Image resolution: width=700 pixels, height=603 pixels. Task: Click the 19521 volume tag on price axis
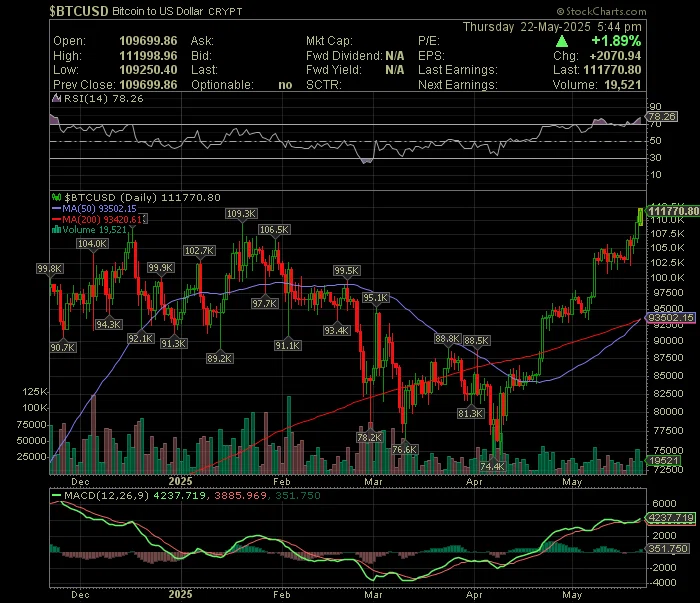click(x=664, y=461)
